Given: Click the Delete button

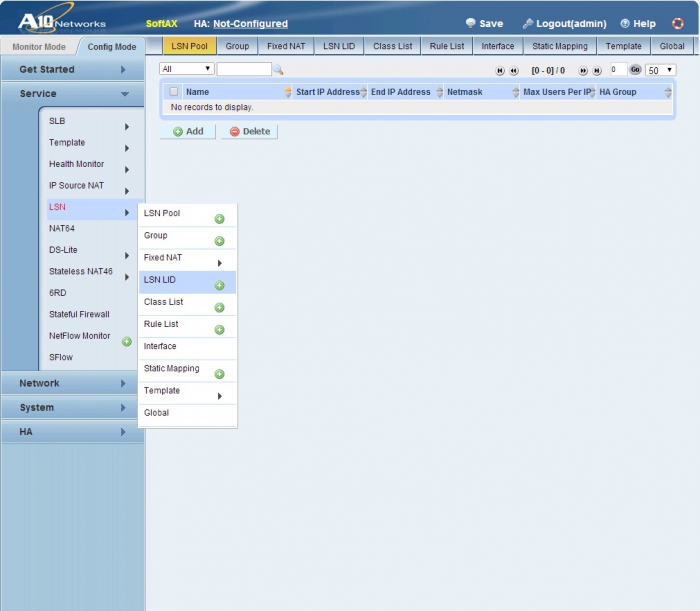Looking at the screenshot, I should pos(250,132).
